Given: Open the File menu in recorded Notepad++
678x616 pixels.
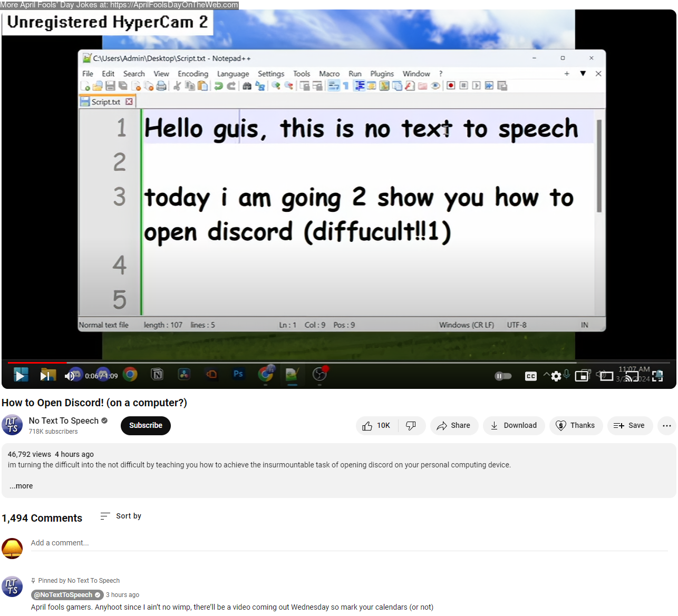Looking at the screenshot, I should click(x=88, y=74).
